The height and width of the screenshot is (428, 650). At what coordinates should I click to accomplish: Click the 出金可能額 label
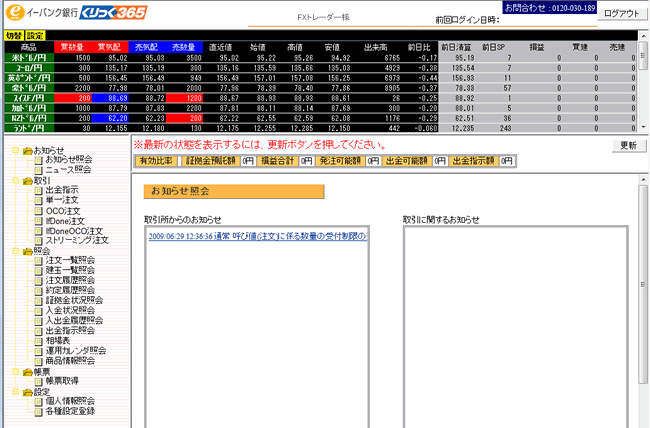coord(407,161)
